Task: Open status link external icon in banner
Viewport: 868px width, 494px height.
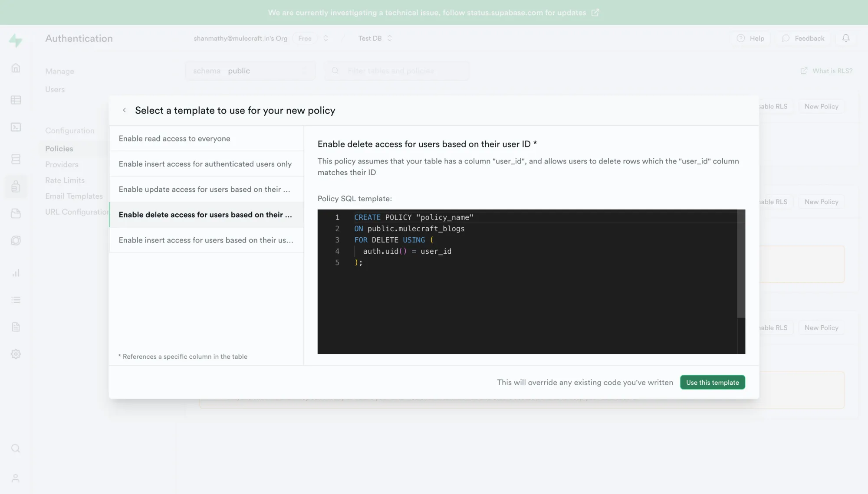Action: [x=595, y=13]
